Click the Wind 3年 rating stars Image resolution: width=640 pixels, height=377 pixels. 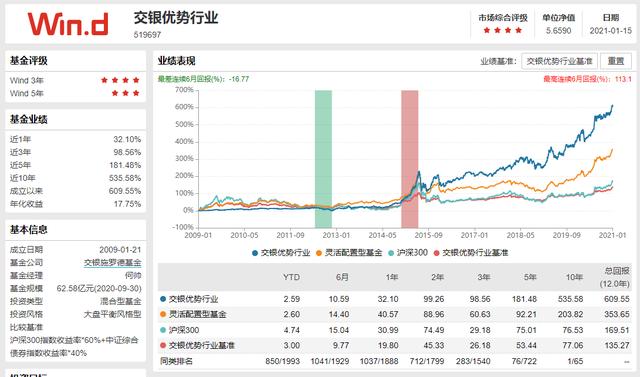coord(120,80)
